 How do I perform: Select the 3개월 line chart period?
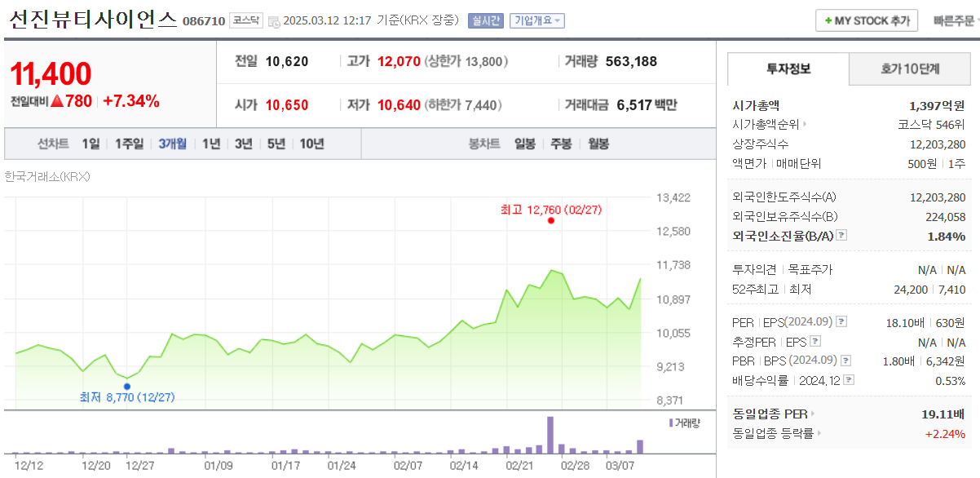[x=173, y=144]
